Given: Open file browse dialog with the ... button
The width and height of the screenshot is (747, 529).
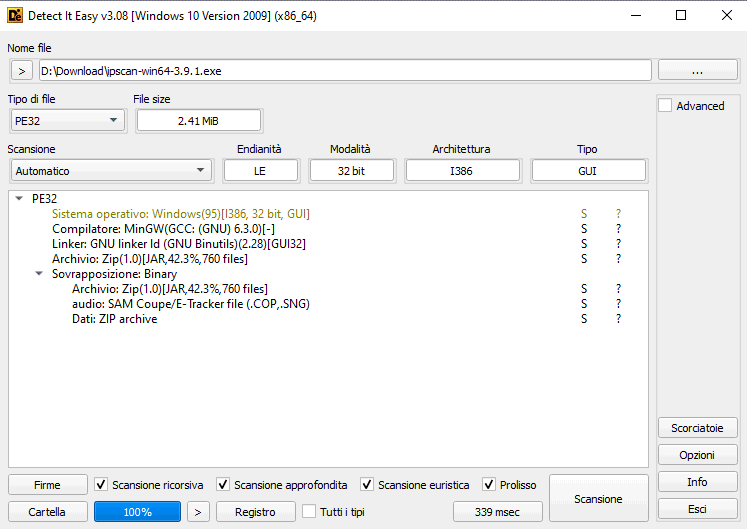Looking at the screenshot, I should tap(697, 71).
